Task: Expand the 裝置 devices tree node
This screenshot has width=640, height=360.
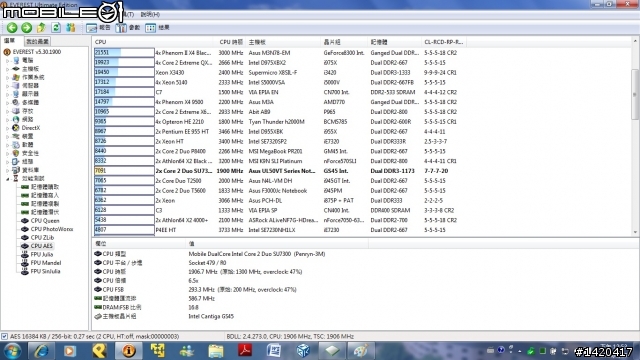Action: pyautogui.click(x=7, y=136)
